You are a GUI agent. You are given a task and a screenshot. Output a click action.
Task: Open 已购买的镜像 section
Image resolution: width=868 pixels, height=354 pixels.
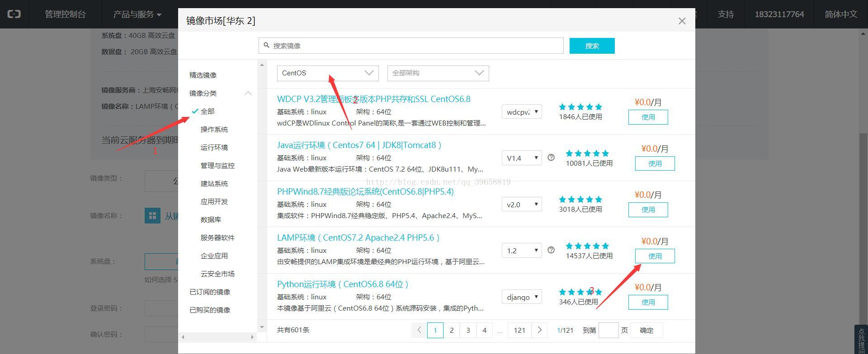[x=210, y=310]
